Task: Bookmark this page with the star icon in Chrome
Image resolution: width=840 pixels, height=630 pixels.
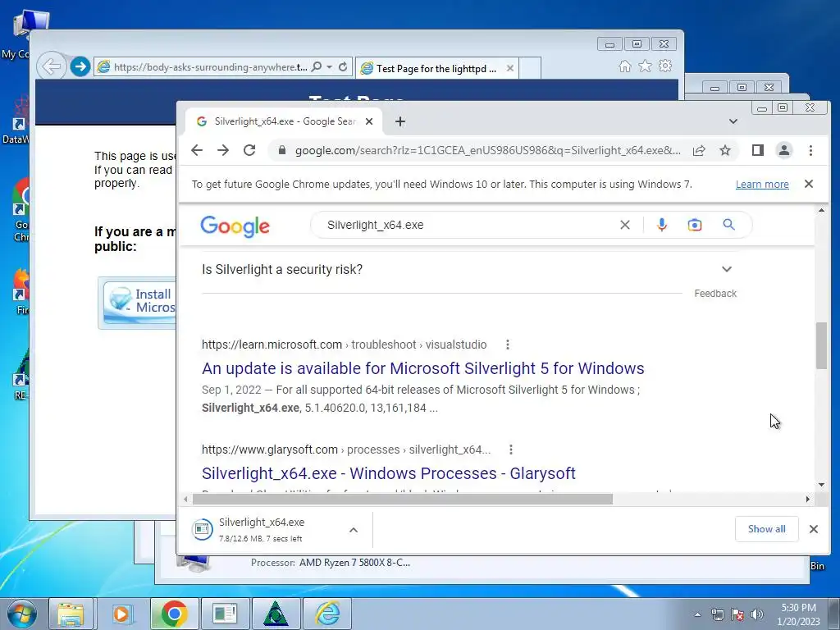Action: click(x=725, y=151)
